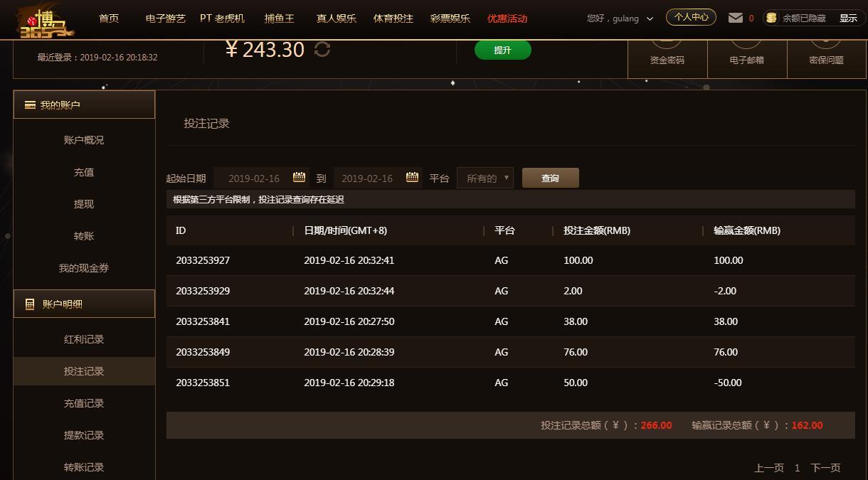Click the 账户明细 calculator icon
Viewport: 868px width, 480px height.
pyautogui.click(x=30, y=304)
